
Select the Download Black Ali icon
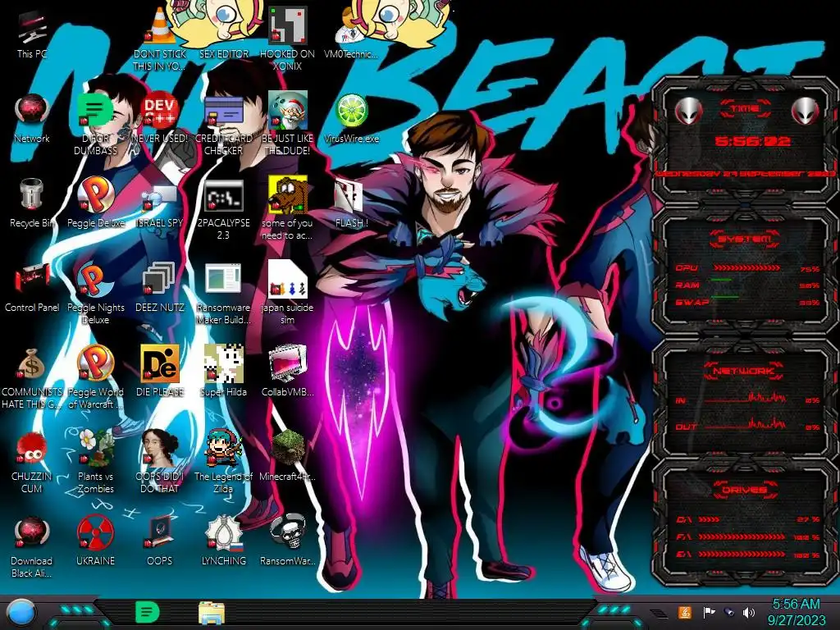click(x=32, y=546)
